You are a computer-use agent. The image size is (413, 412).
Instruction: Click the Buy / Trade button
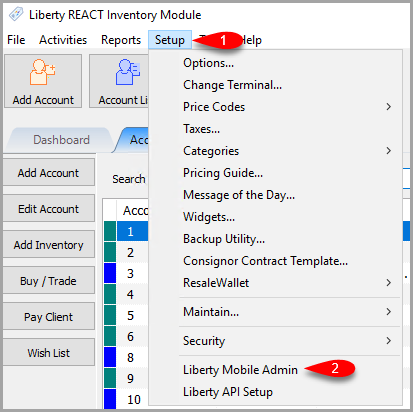pos(49,281)
